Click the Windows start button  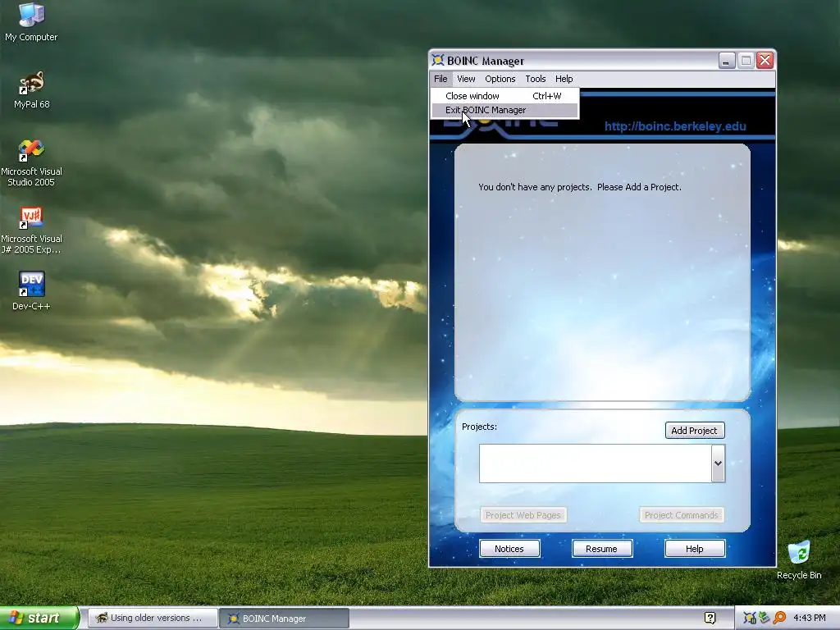click(39, 618)
